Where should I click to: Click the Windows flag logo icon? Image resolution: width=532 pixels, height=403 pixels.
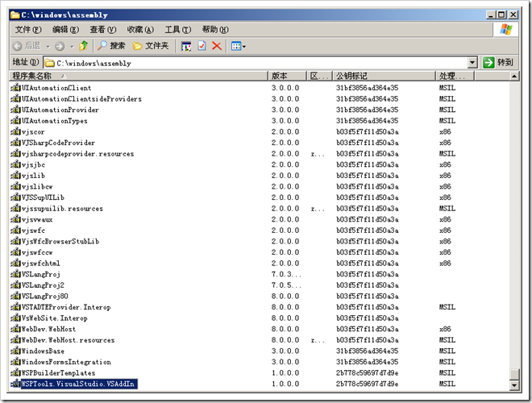pos(505,30)
